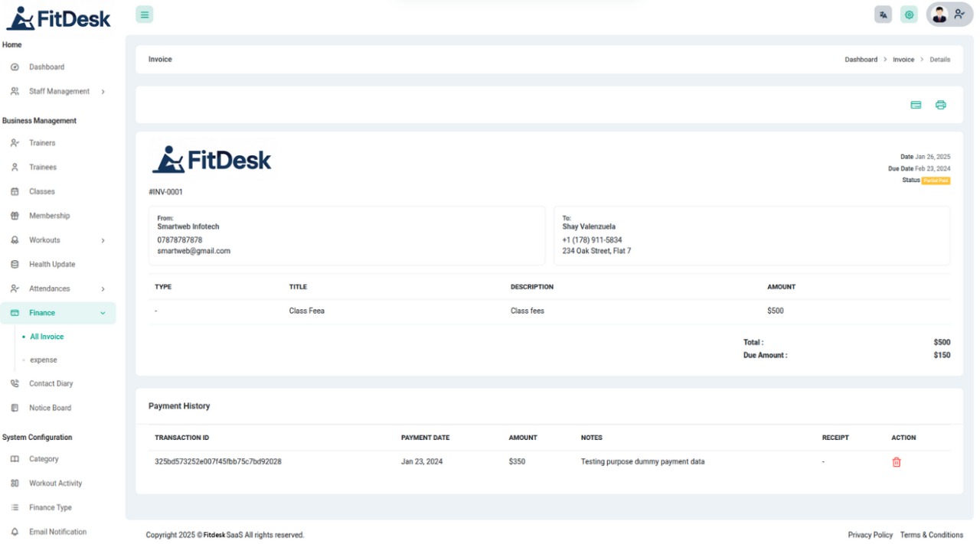Open Trainers from the sidebar
Viewport: 980px width, 544px height.
[x=42, y=143]
